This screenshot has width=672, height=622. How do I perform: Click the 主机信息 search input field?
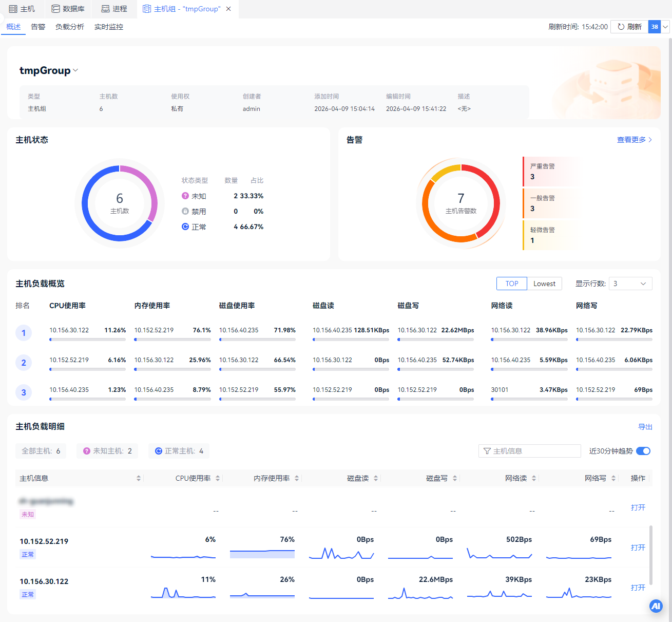530,451
